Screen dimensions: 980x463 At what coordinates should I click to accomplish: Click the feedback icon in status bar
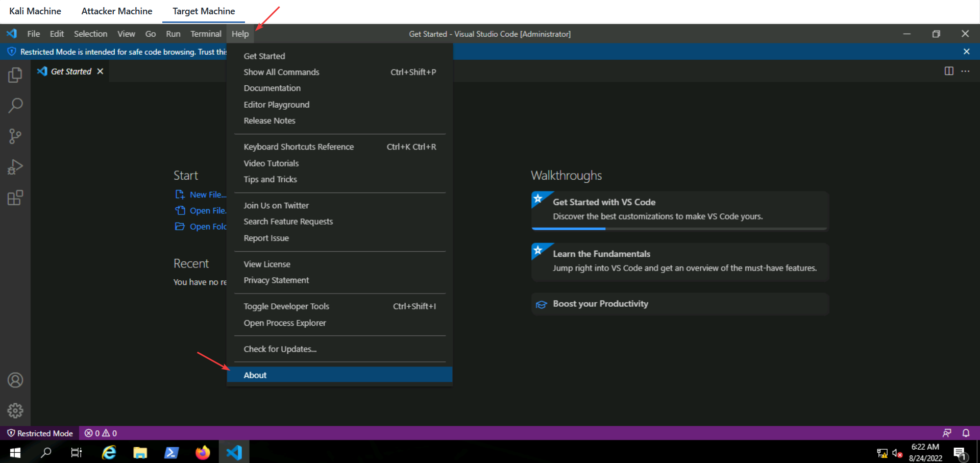947,433
